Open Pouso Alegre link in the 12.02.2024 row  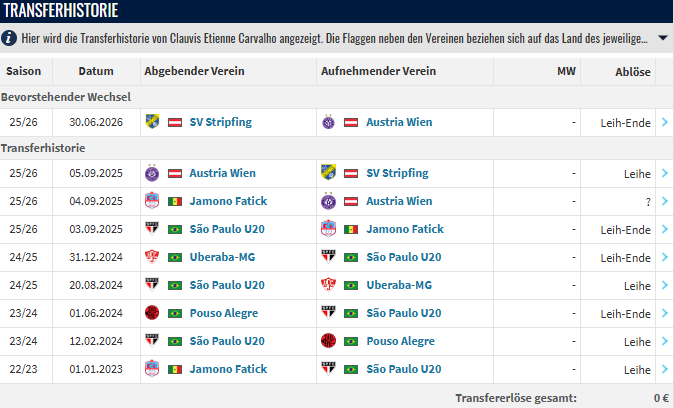[x=400, y=341]
